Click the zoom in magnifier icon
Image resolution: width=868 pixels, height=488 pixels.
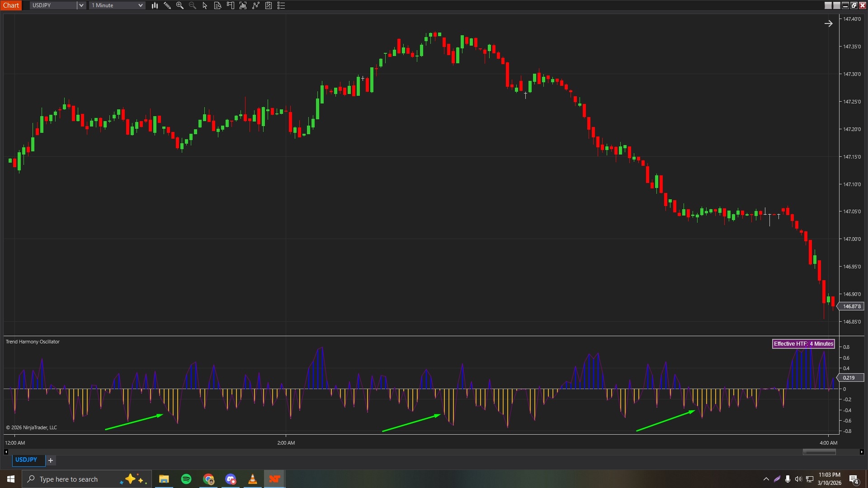(180, 5)
